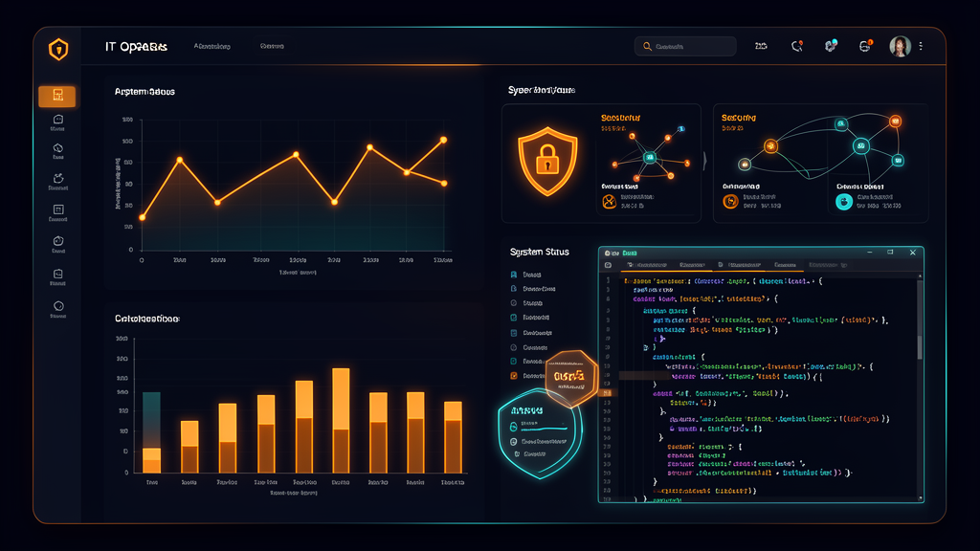Screen dimensions: 980x551
Task: Open the first nav item right of the title
Action: point(212,46)
